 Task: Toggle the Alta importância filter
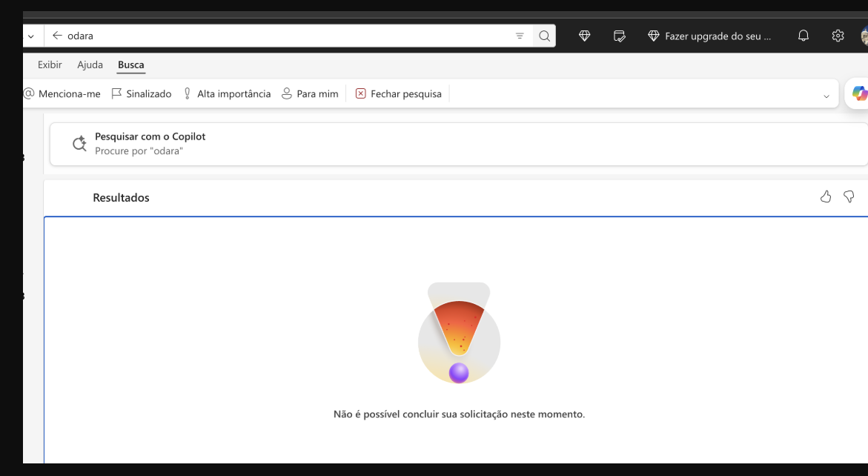pos(227,94)
